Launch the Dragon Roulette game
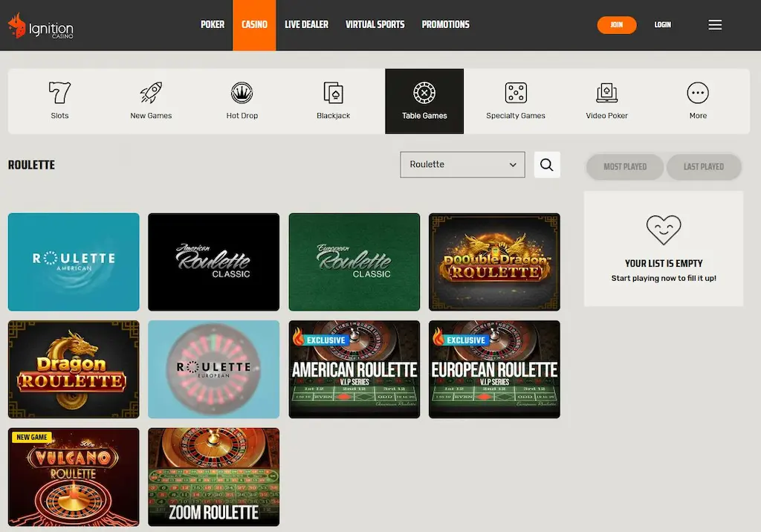 click(74, 369)
